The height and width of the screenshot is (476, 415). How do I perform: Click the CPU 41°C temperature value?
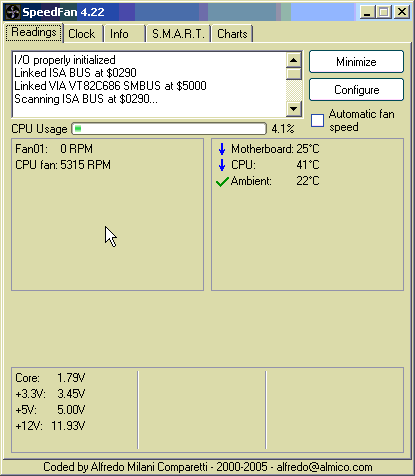pyautogui.click(x=308, y=165)
